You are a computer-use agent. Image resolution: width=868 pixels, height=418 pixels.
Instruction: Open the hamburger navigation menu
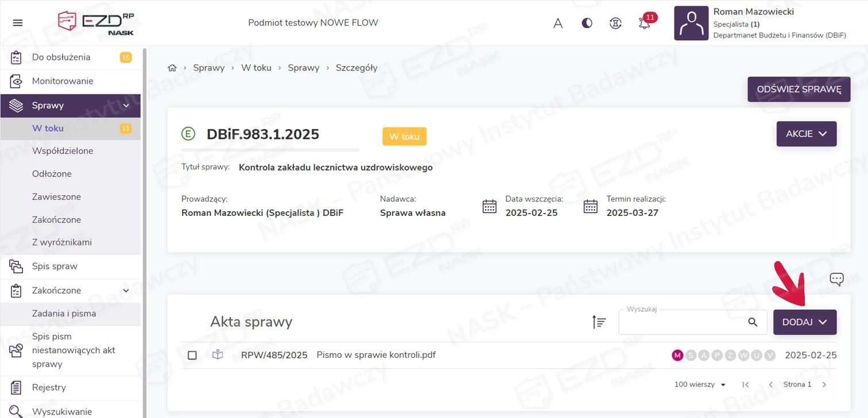pyautogui.click(x=18, y=23)
